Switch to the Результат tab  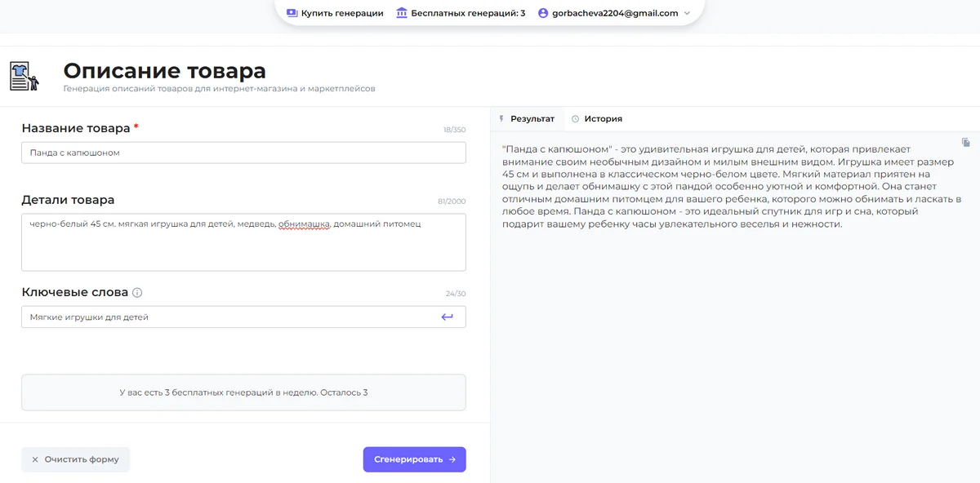click(532, 119)
